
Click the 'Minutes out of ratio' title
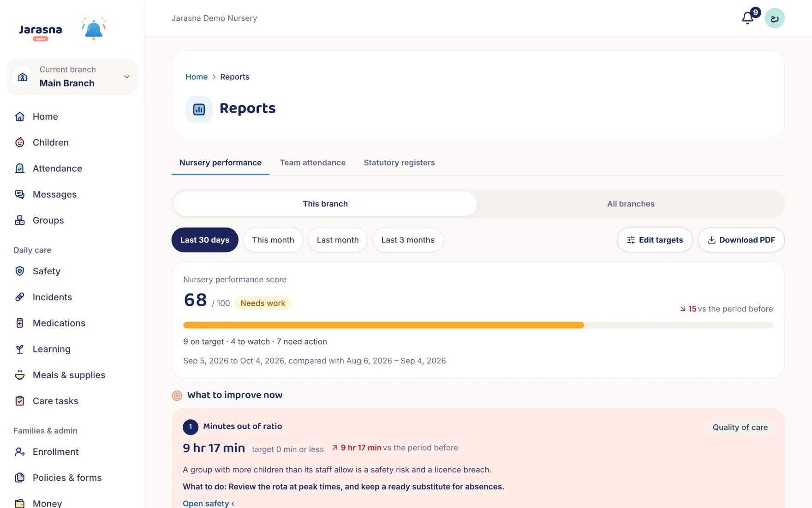click(x=243, y=426)
